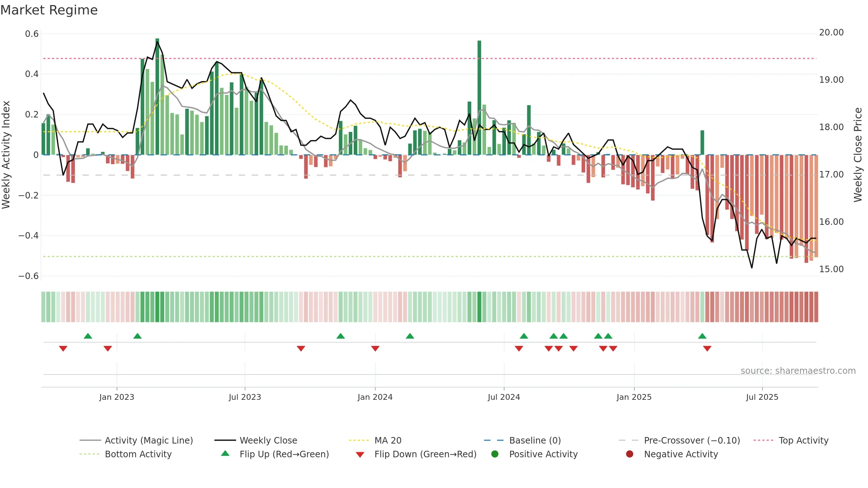Click the Jan 2024 x-axis label

point(375,397)
